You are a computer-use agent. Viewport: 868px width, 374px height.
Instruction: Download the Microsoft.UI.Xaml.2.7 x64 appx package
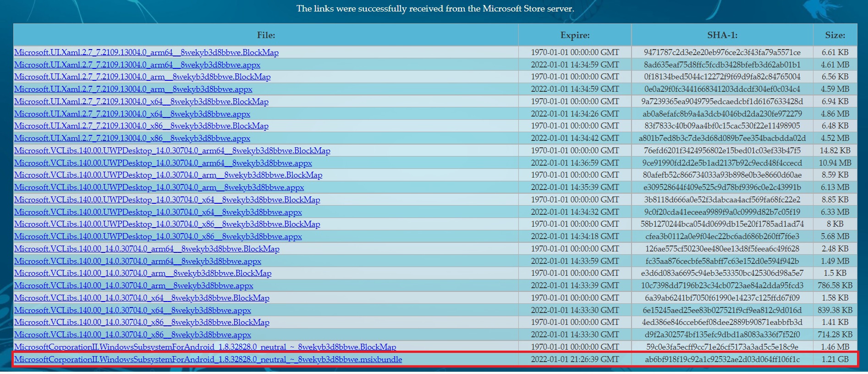click(x=132, y=114)
